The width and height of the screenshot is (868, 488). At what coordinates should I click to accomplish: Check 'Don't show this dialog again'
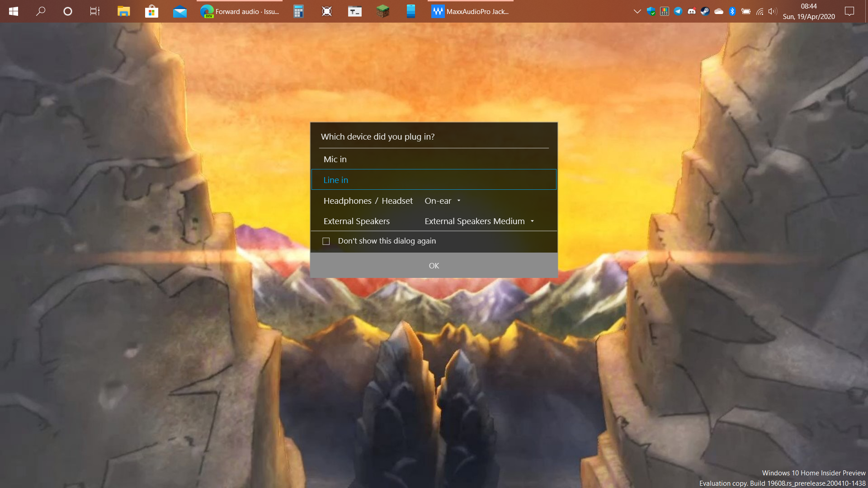tap(326, 241)
